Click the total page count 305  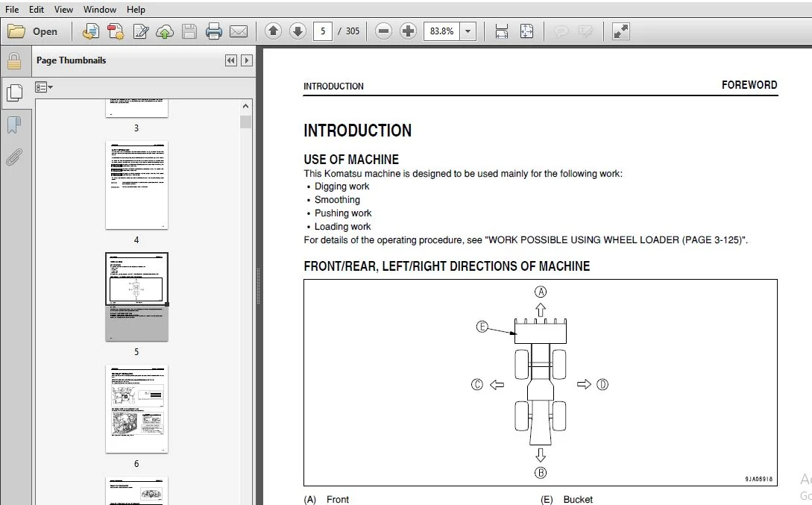click(352, 31)
